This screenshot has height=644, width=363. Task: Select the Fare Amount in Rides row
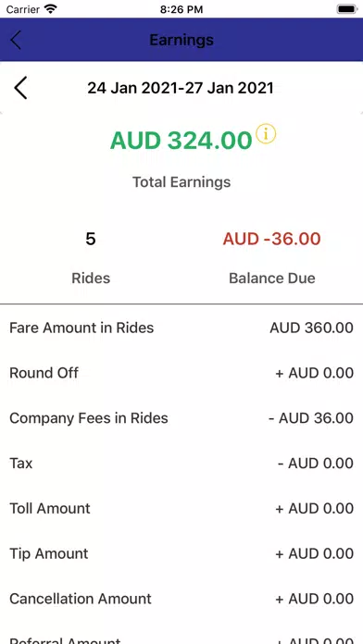[x=181, y=328]
